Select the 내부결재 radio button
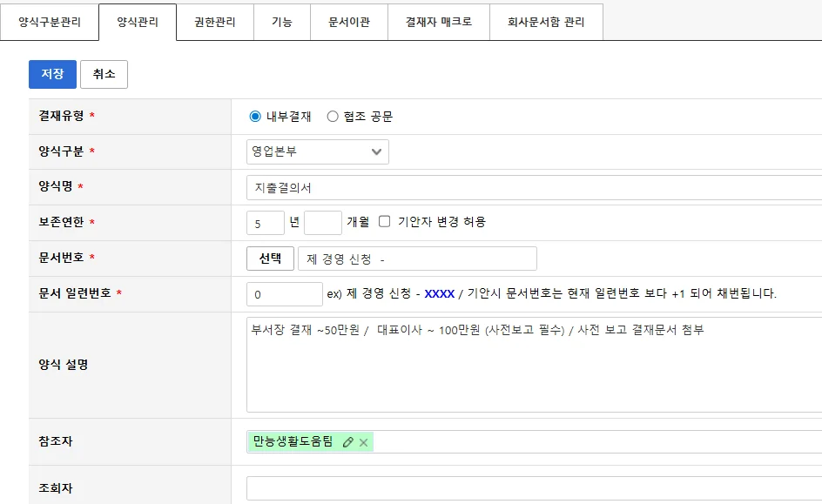Viewport: 822px width, 504px height. (x=255, y=117)
